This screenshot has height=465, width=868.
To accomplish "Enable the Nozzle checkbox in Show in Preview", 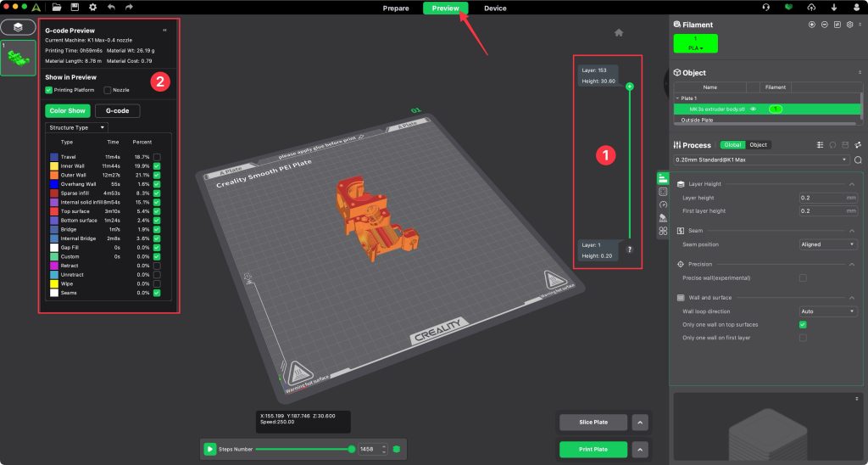I will point(107,89).
